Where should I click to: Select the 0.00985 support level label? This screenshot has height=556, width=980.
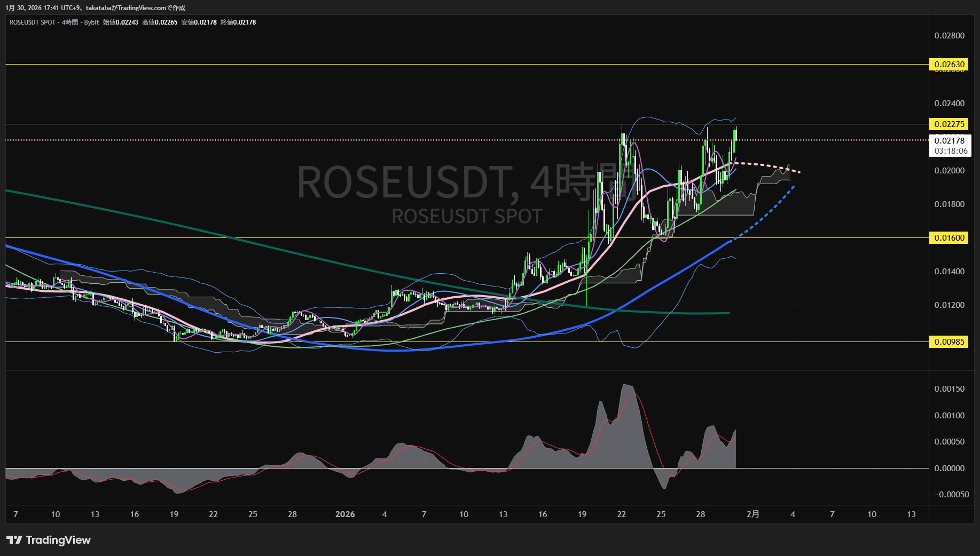point(949,341)
